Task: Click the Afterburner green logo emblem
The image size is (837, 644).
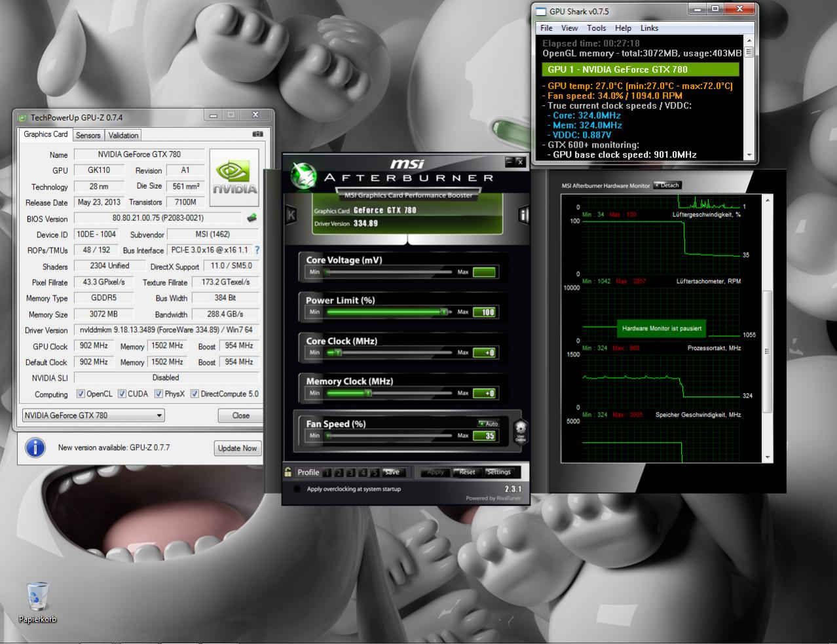Action: [x=305, y=176]
